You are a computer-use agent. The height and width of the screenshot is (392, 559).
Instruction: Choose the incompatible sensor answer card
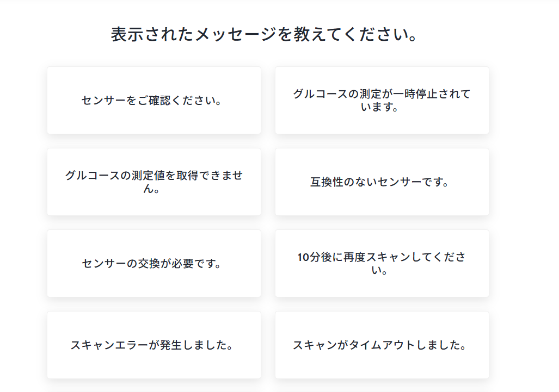pyautogui.click(x=382, y=182)
